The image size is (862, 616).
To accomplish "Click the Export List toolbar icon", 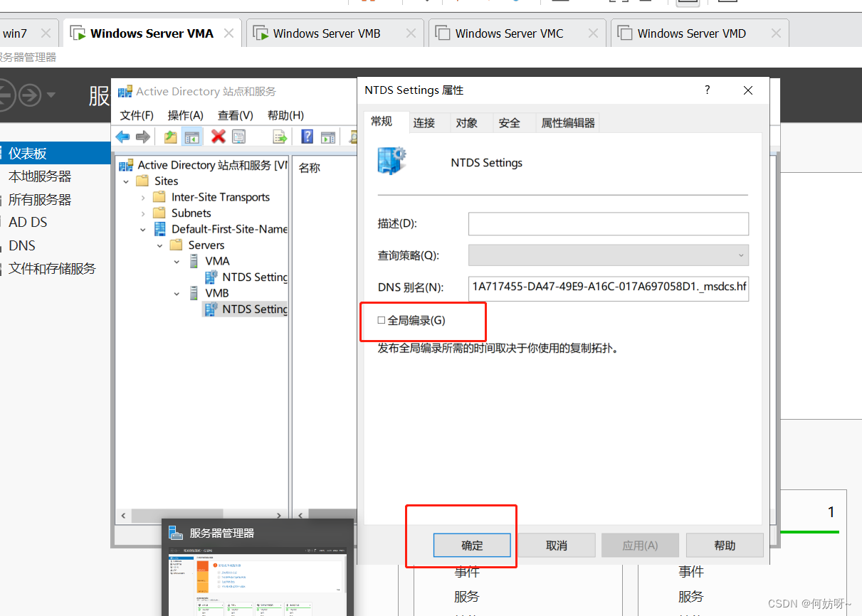I will 280,137.
